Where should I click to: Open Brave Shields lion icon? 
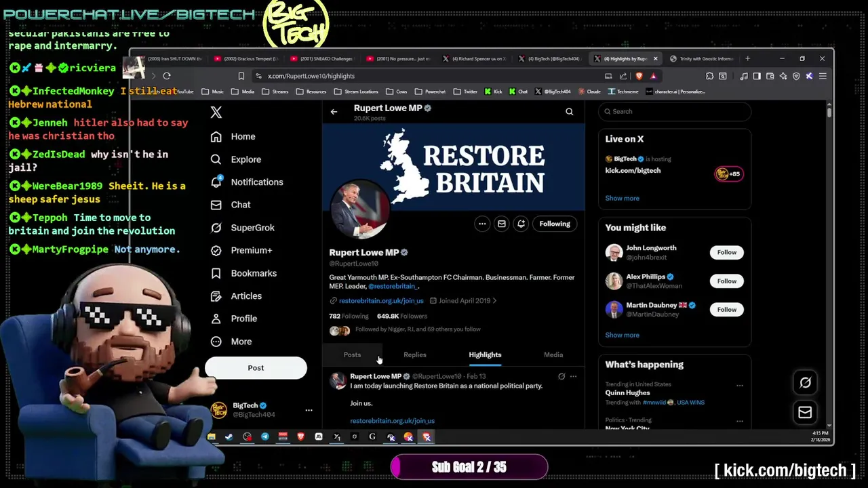(x=639, y=77)
